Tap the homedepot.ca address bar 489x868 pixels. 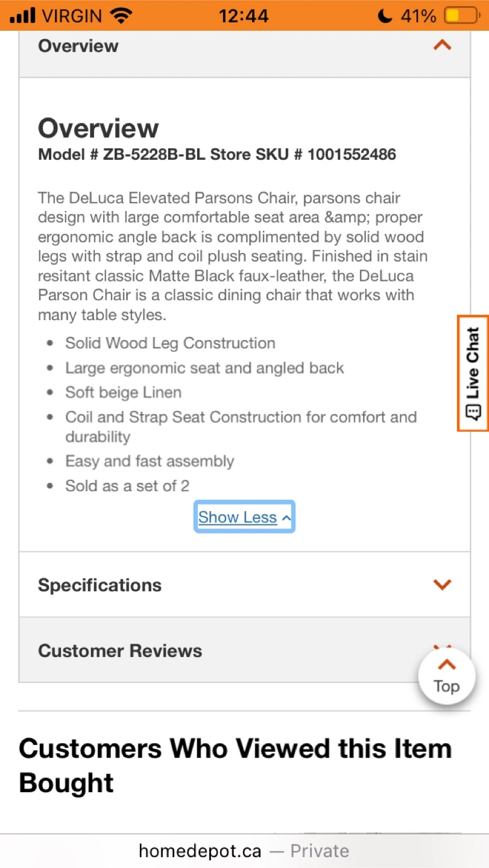[244, 851]
